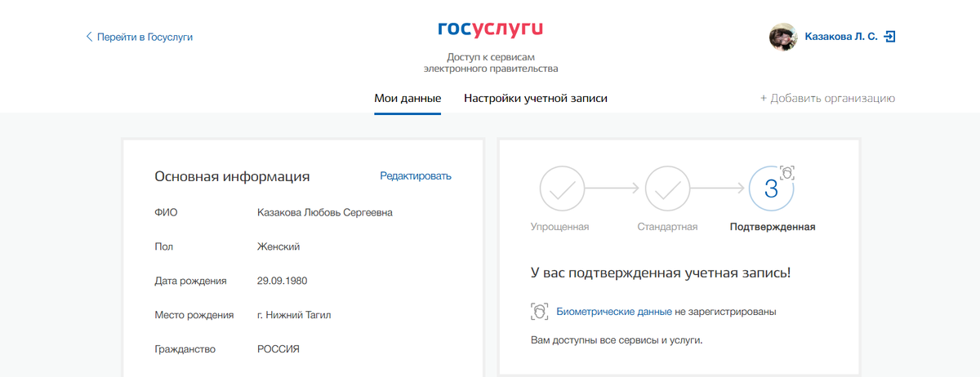Click the Упрощенная checkmark circle
Viewport: 980px width, 377px height.
tap(563, 189)
